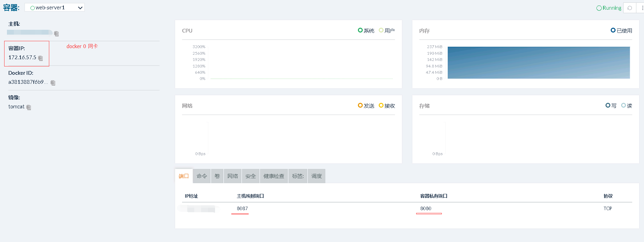Viewport: 644px width, 242px height.
Task: Click the CPU chart title
Action: click(187, 30)
